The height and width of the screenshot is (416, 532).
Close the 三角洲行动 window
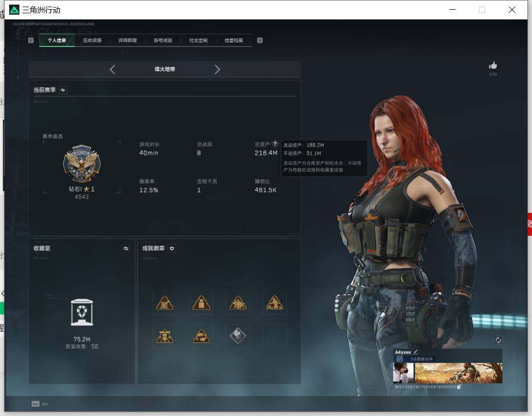tap(512, 10)
